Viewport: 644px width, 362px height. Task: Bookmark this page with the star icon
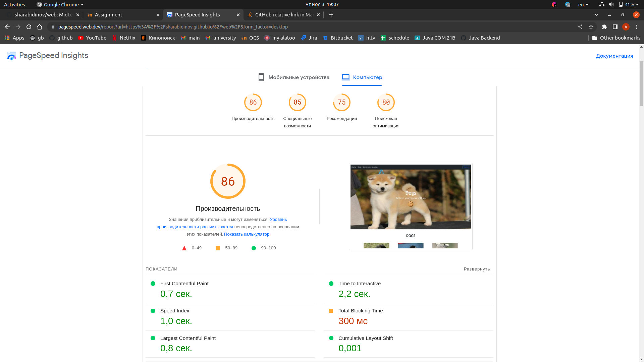tap(591, 27)
